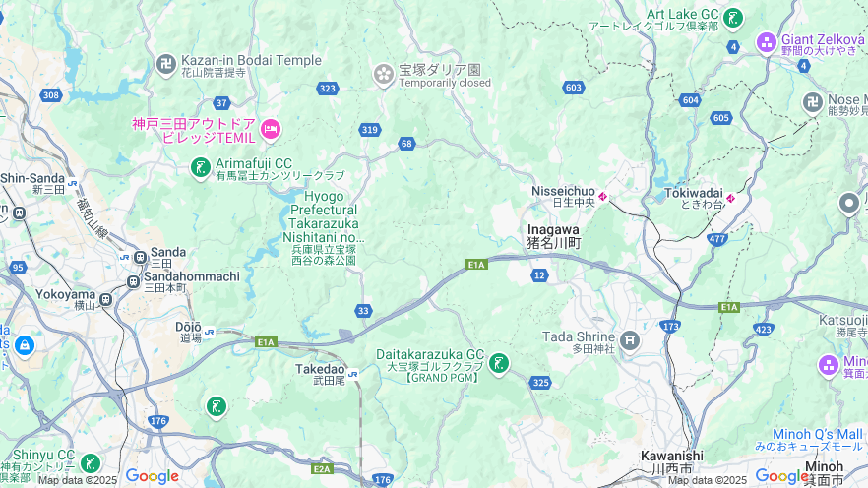Click the Kazan-in Bodai Temple icon
The height and width of the screenshot is (488, 868).
click(166, 65)
